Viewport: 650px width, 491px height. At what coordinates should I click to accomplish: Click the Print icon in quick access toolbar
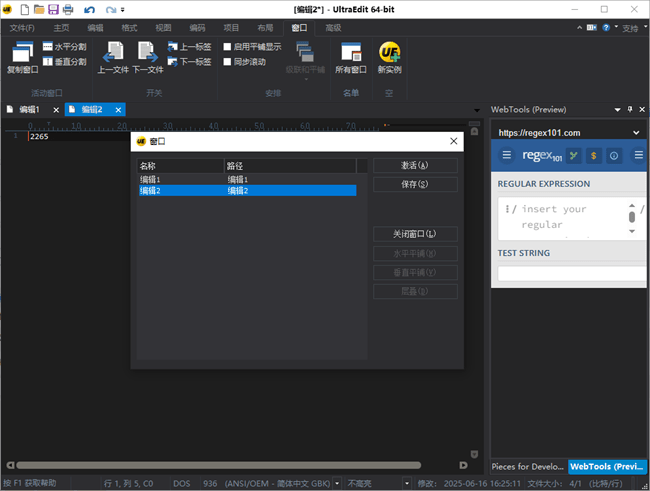coord(68,9)
